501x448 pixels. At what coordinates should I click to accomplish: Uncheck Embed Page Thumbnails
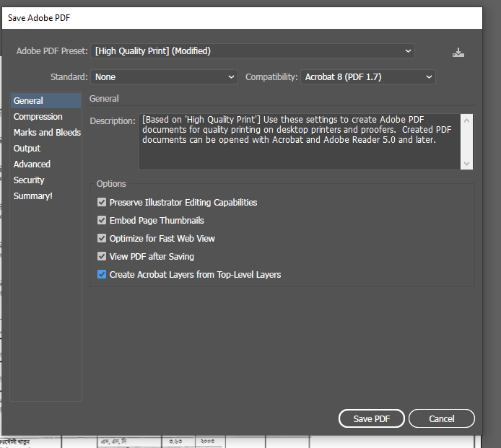(102, 220)
